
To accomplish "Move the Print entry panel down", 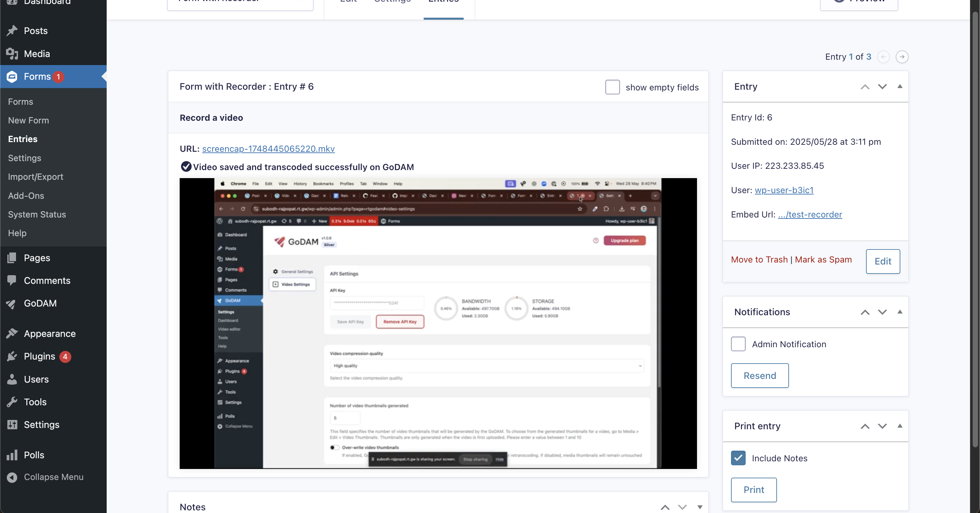I will [x=882, y=426].
